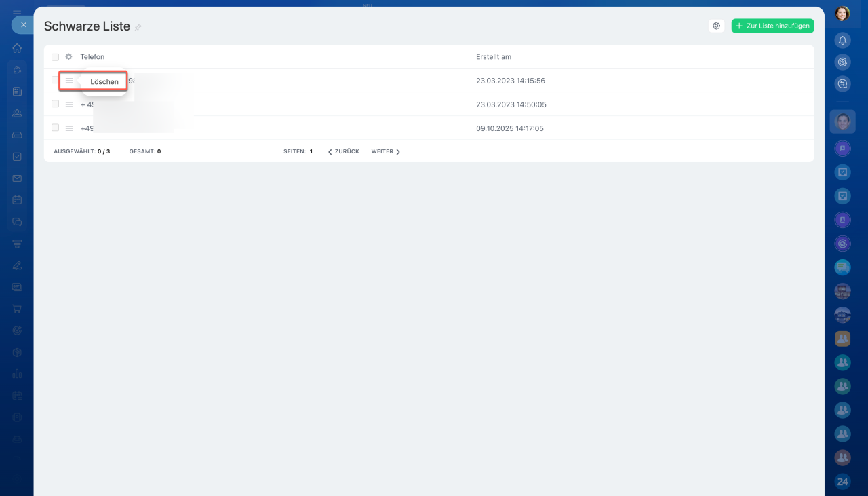Click date 09.10.2025 14:17:05
The height and width of the screenshot is (496, 868).
point(510,128)
